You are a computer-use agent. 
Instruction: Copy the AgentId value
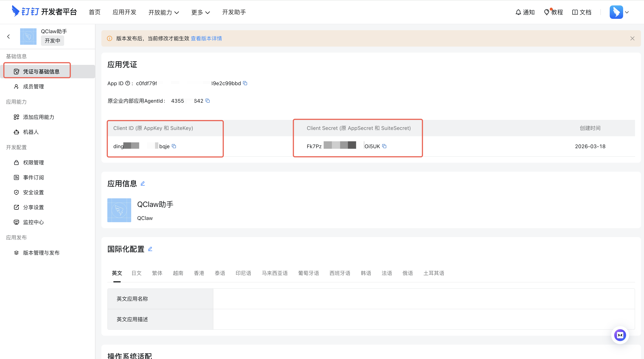pyautogui.click(x=208, y=101)
